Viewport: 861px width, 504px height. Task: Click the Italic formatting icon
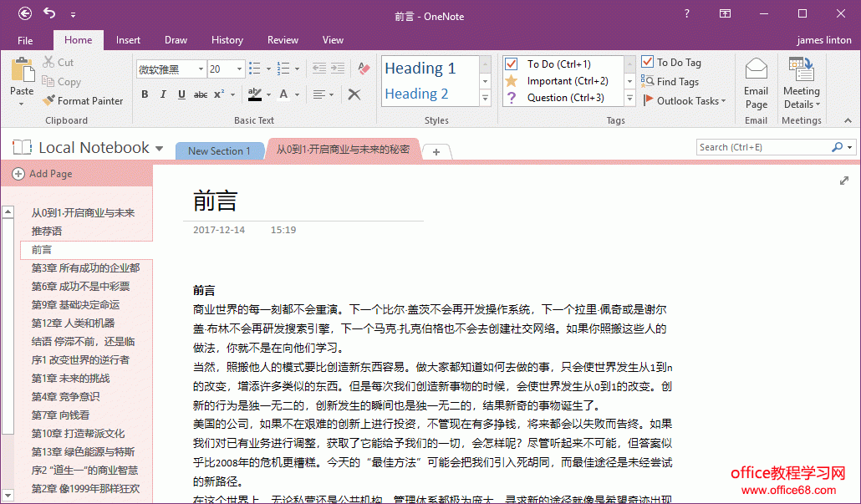[x=163, y=94]
